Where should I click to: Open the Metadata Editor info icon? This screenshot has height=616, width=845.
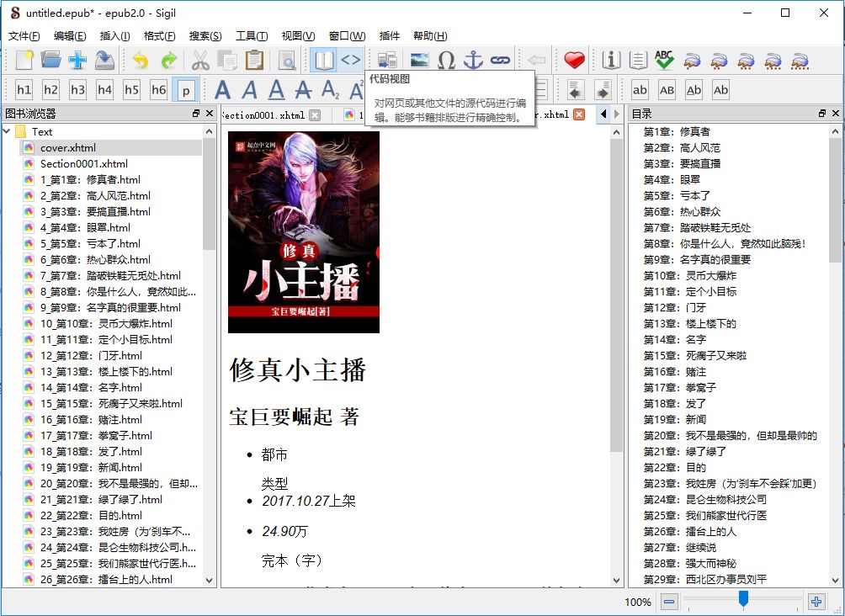click(x=611, y=61)
